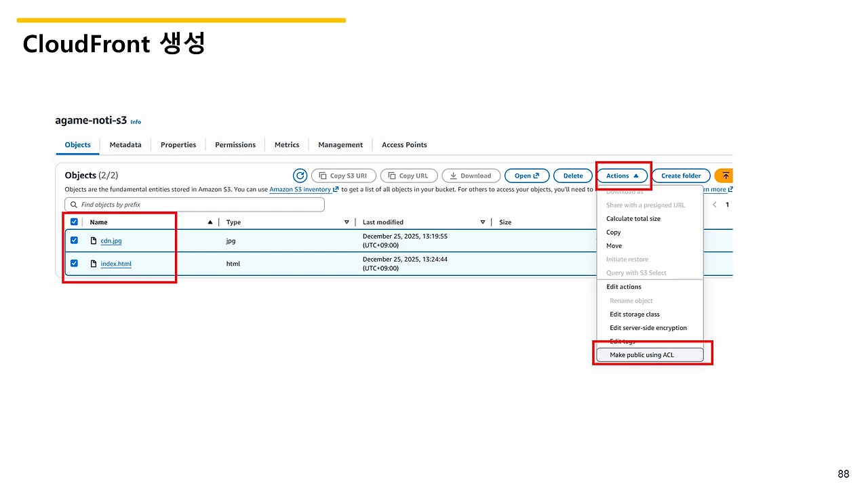Click the refresh objects icon button

pos(300,176)
